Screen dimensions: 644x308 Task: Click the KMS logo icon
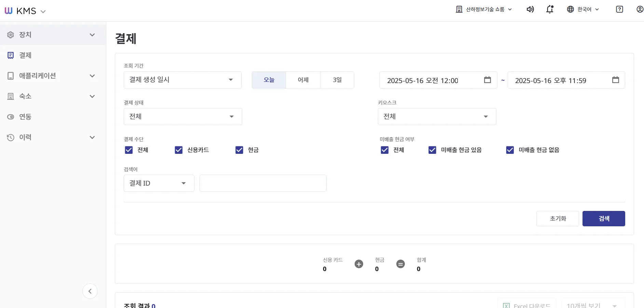(x=9, y=11)
